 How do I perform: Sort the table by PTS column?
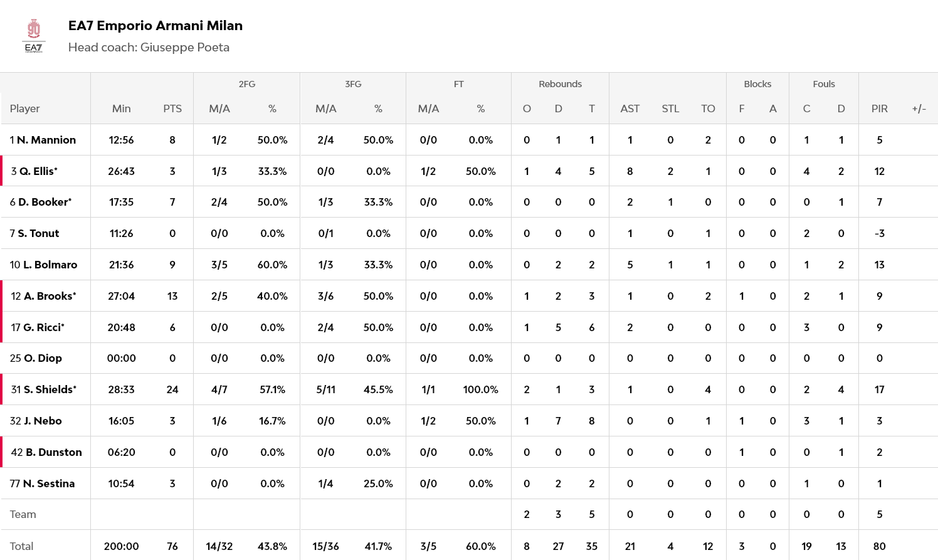click(x=172, y=108)
